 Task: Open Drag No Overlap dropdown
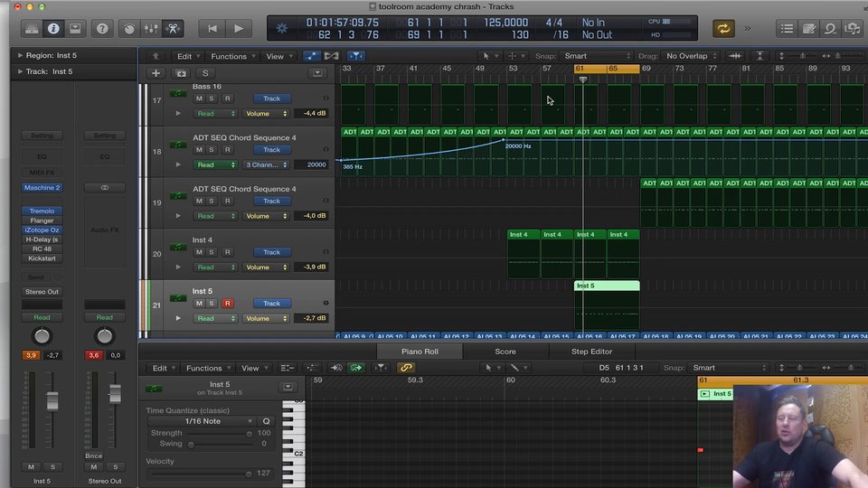[x=691, y=56]
